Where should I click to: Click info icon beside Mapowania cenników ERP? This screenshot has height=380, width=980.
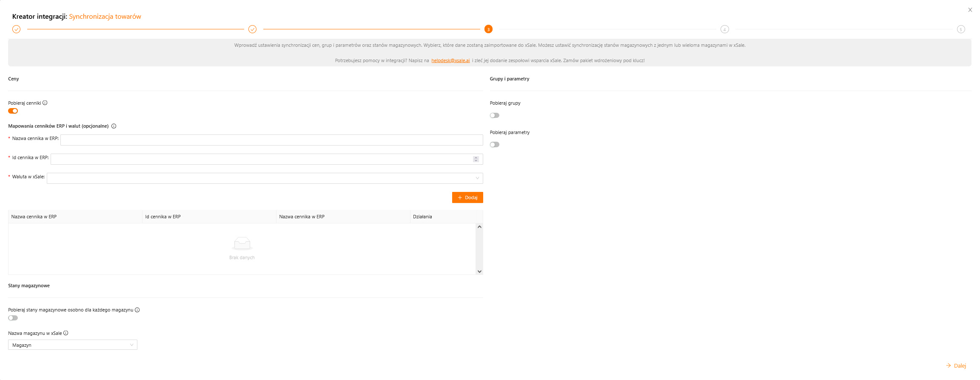114,126
